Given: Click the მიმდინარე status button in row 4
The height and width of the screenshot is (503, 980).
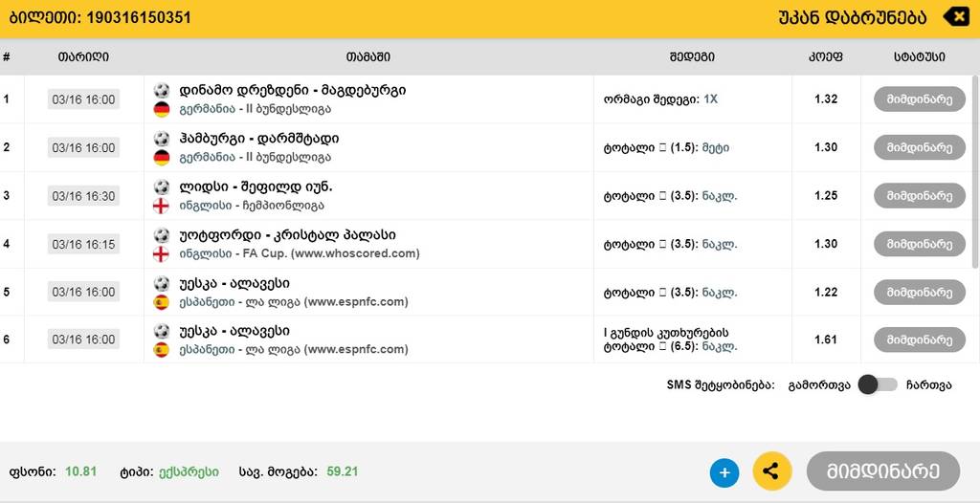Looking at the screenshot, I should pos(920,244).
